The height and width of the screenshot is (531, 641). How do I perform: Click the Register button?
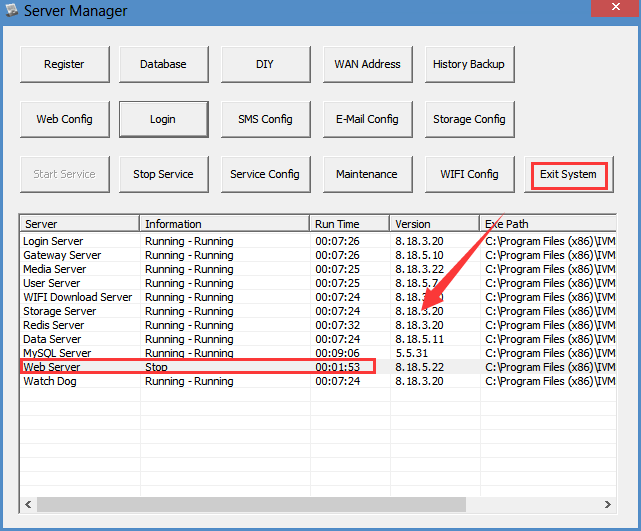65,64
